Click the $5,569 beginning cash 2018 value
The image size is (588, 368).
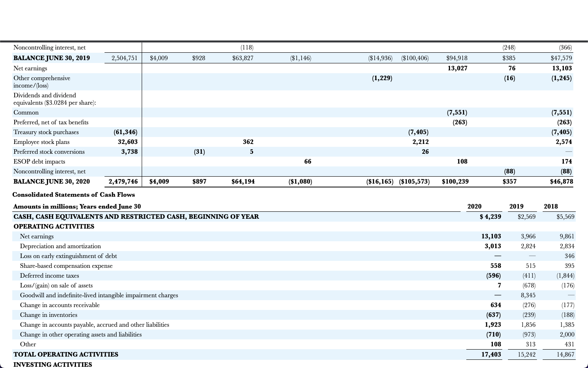pos(566,217)
